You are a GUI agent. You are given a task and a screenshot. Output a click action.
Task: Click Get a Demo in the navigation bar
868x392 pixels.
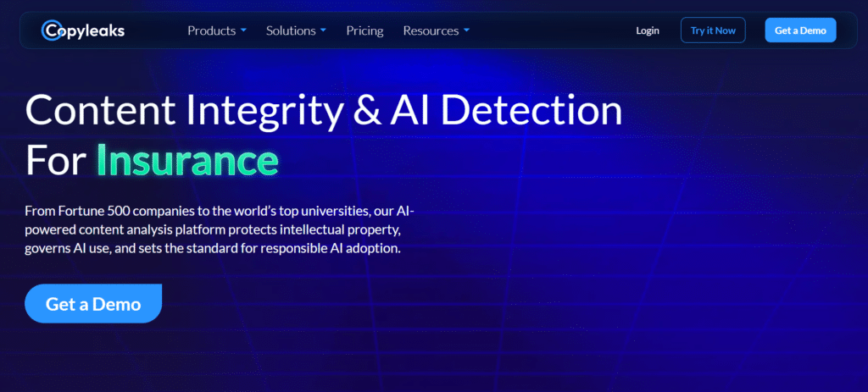(x=800, y=30)
